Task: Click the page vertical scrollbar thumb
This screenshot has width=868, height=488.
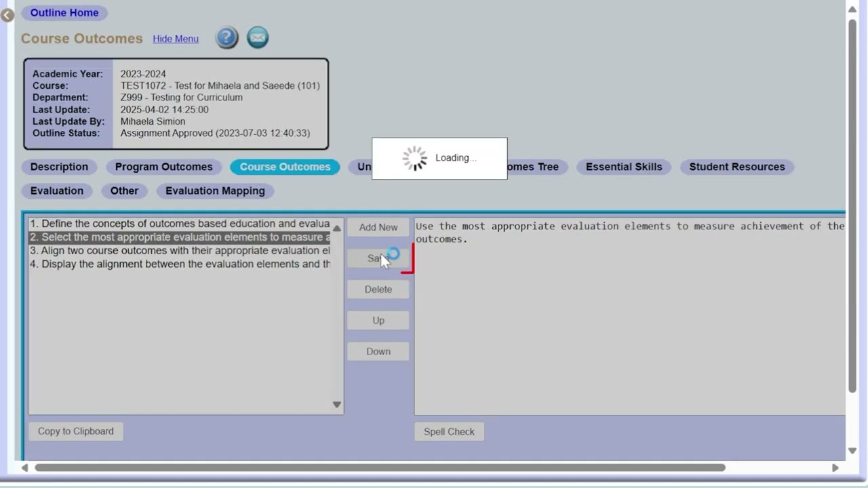Action: pyautogui.click(x=852, y=205)
